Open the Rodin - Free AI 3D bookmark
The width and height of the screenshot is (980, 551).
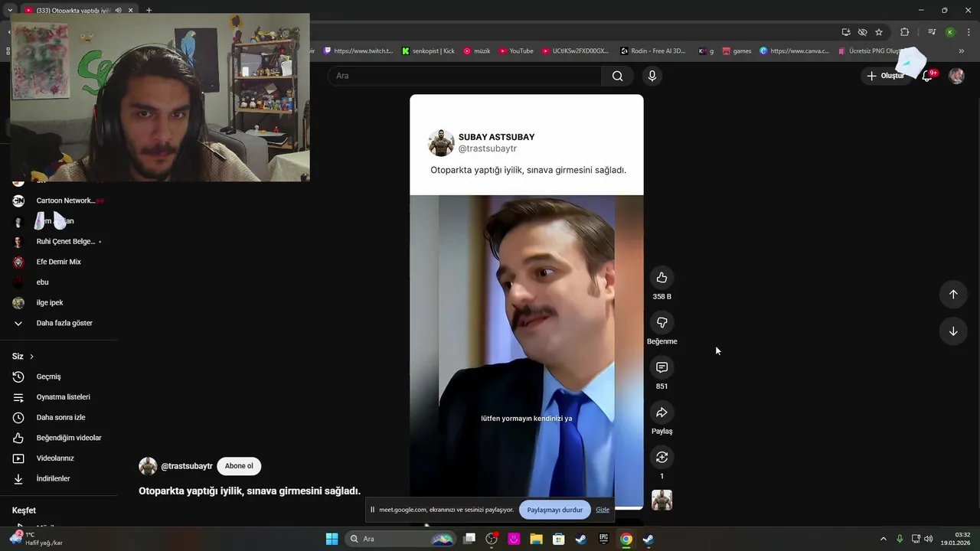tap(653, 51)
